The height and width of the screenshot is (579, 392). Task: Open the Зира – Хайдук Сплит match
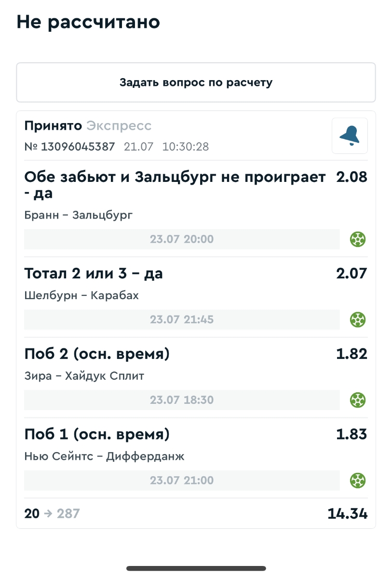pyautogui.click(x=84, y=376)
